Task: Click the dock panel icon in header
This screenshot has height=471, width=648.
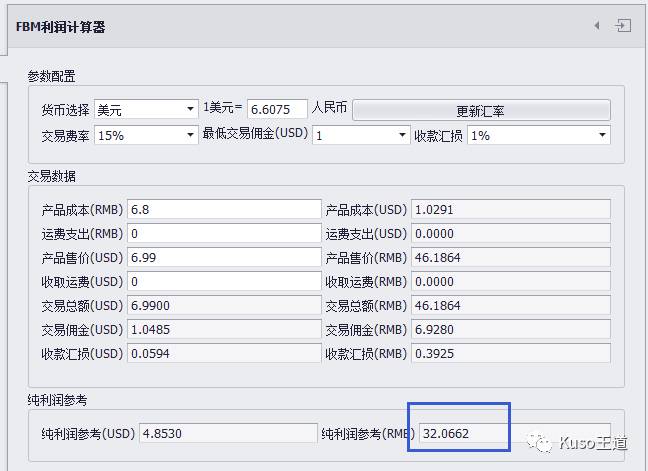Action: pyautogui.click(x=623, y=26)
